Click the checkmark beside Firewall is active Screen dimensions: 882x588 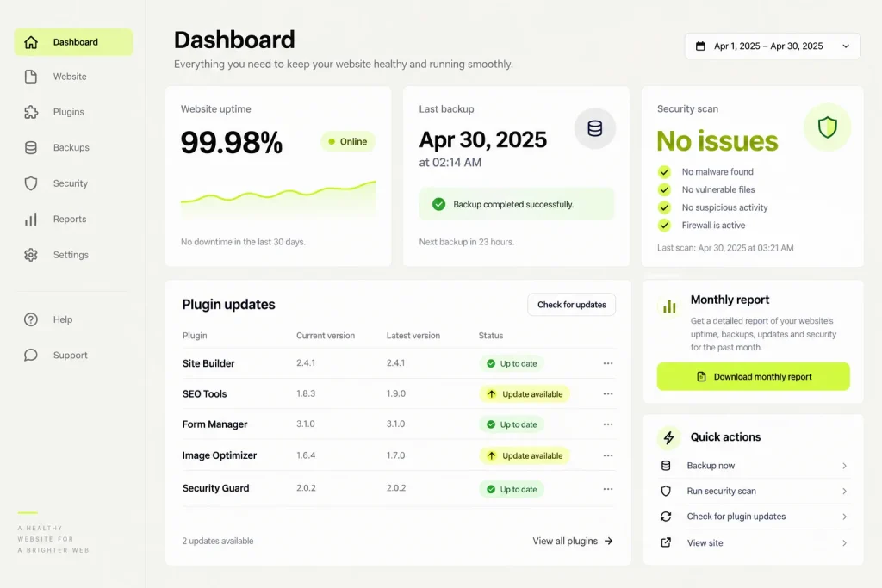[x=664, y=225]
